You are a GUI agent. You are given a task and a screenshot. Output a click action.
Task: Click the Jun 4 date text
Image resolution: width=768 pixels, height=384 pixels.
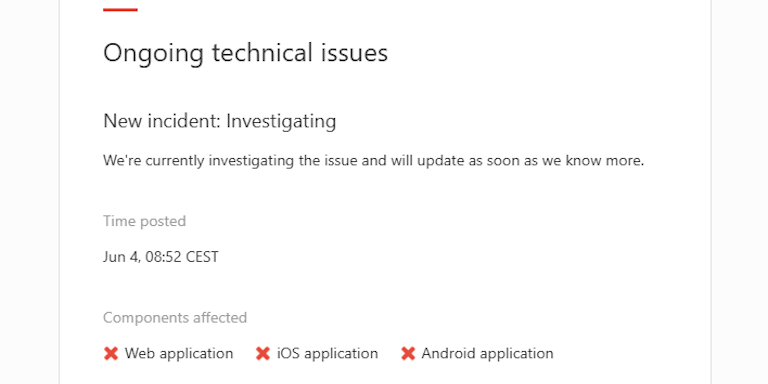tap(122, 257)
